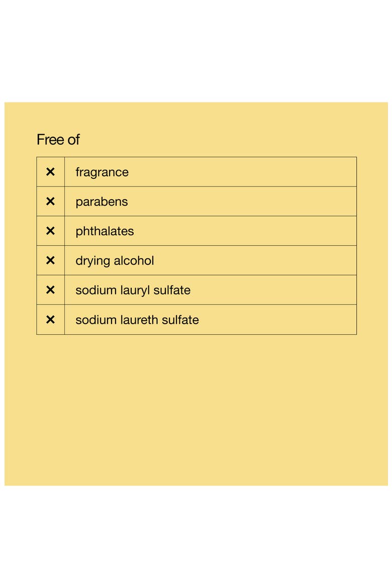Click the yellow background below the table
This screenshot has width=392, height=588.
pos(196,410)
